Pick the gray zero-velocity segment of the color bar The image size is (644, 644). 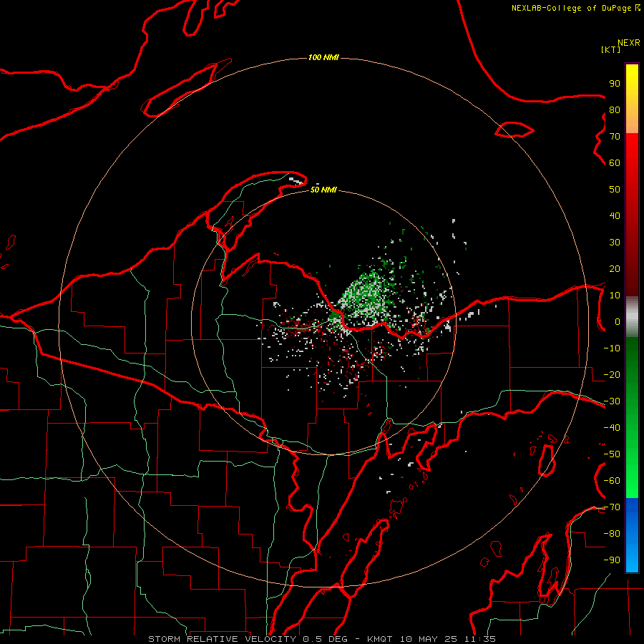tap(632, 317)
